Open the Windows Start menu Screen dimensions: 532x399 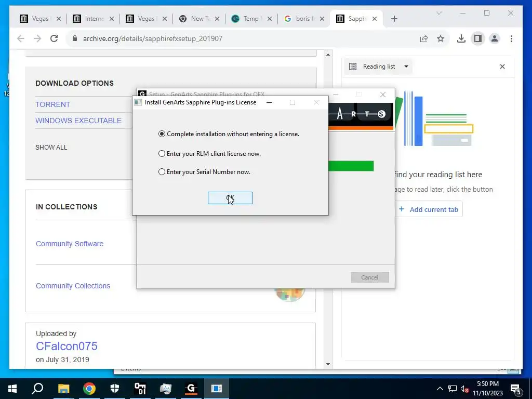[12, 389]
